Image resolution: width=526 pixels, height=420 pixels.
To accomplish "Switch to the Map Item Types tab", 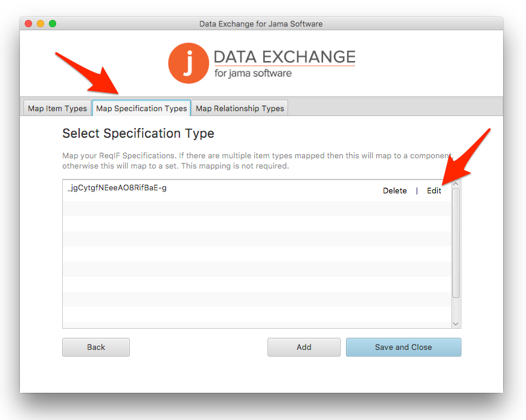I will pyautogui.click(x=57, y=108).
